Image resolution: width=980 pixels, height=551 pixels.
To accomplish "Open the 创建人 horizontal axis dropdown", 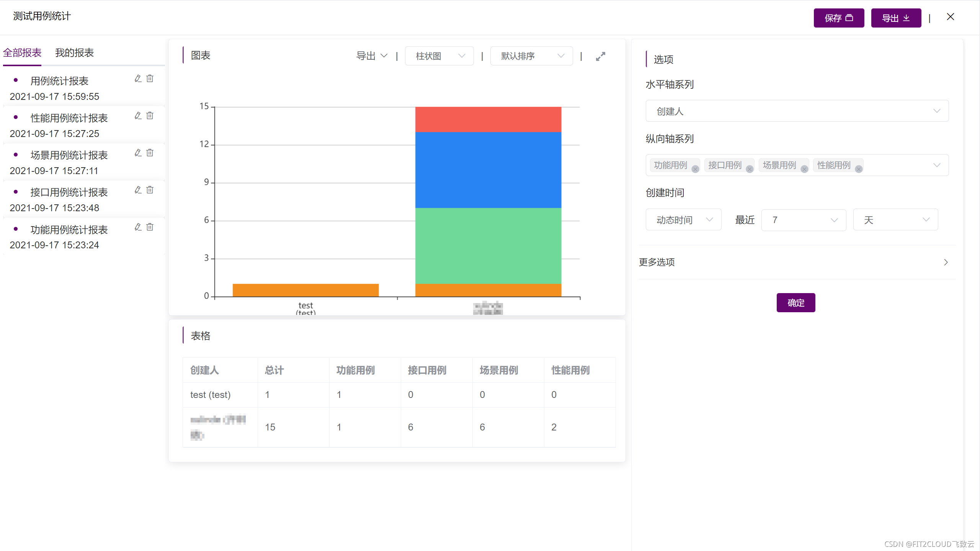I will coord(797,111).
